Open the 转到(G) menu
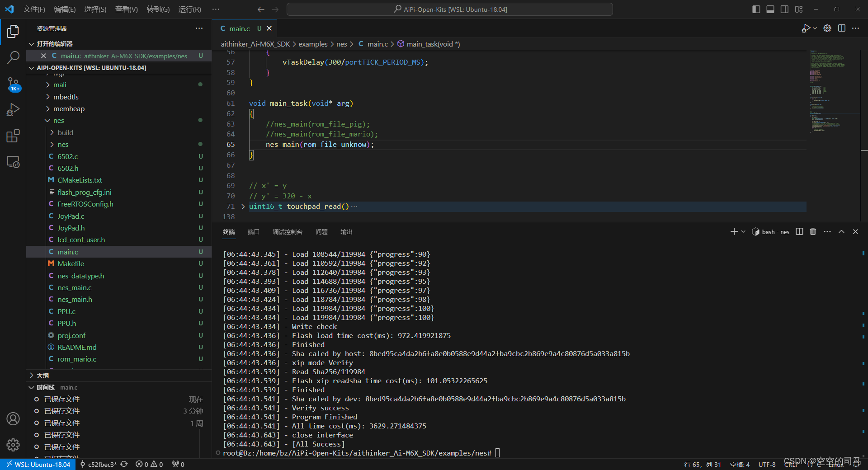The image size is (868, 470). (158, 9)
